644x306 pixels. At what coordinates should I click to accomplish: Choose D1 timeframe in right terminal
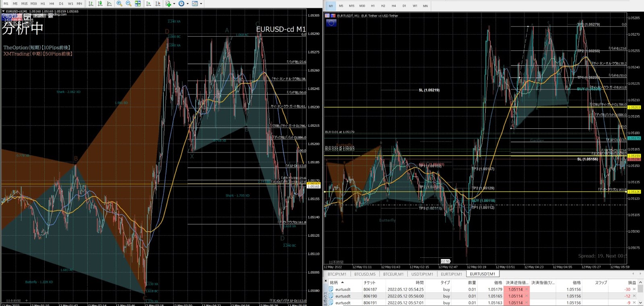(404, 6)
